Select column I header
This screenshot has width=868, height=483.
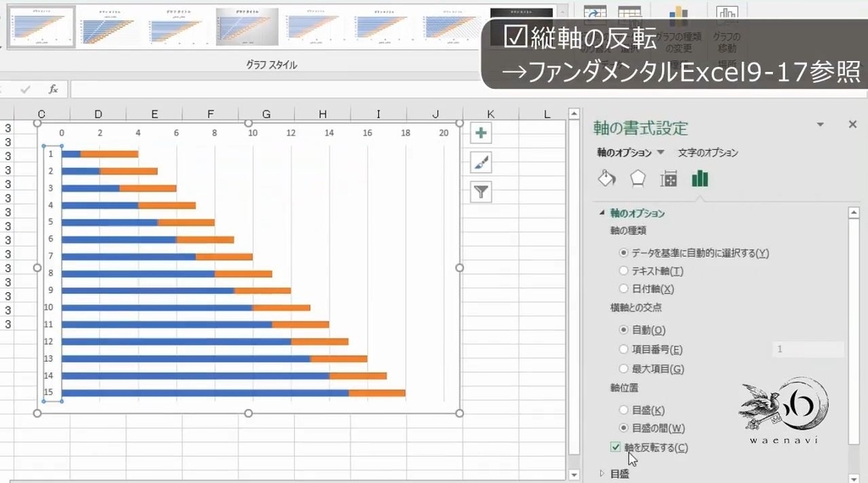coord(379,114)
